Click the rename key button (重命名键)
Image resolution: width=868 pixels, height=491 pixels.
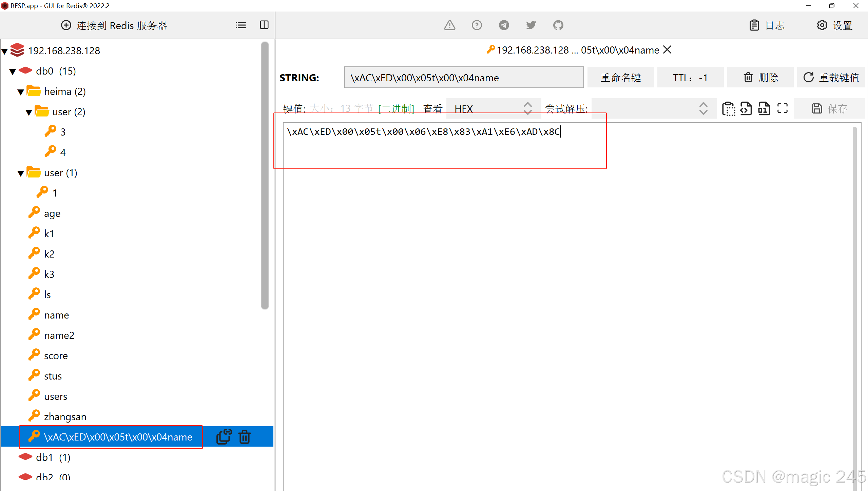(x=620, y=78)
